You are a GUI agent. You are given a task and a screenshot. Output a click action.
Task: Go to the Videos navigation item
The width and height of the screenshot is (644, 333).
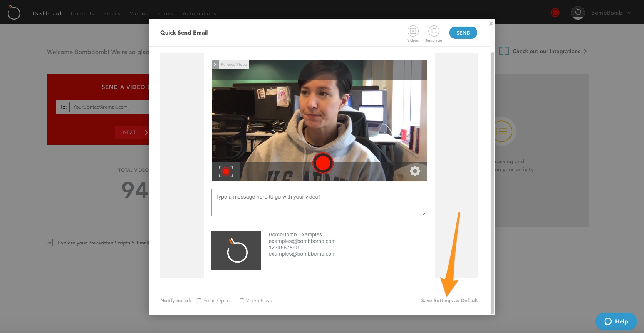click(x=139, y=13)
